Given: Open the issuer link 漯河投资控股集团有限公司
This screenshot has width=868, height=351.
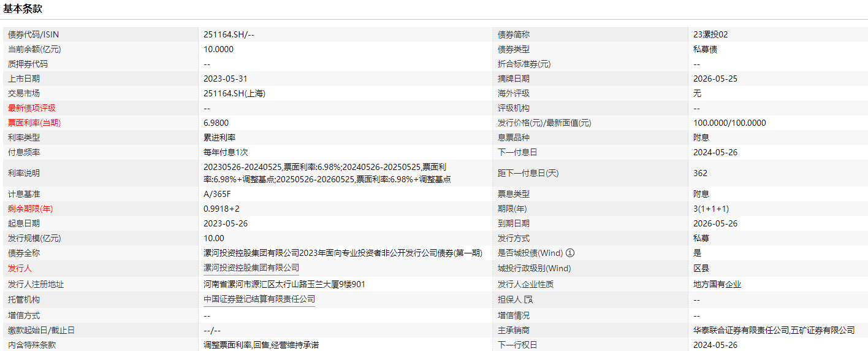Looking at the screenshot, I should 251,268.
